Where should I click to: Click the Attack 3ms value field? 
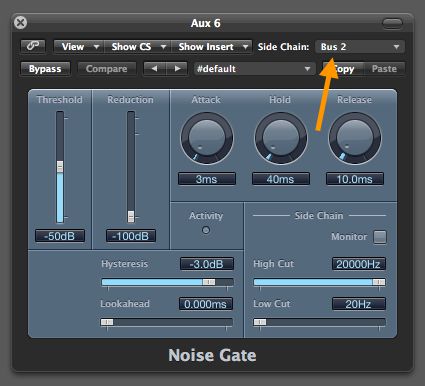(x=207, y=179)
